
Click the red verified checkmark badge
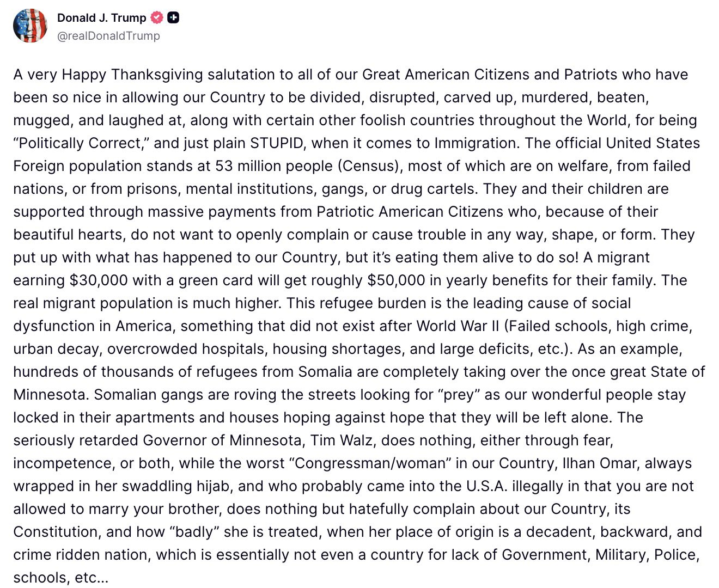(156, 18)
